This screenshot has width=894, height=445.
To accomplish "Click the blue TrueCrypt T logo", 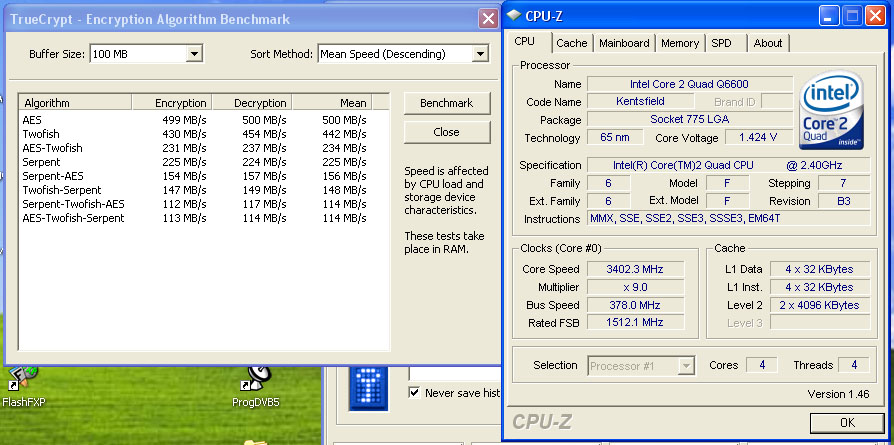I will click(x=368, y=389).
